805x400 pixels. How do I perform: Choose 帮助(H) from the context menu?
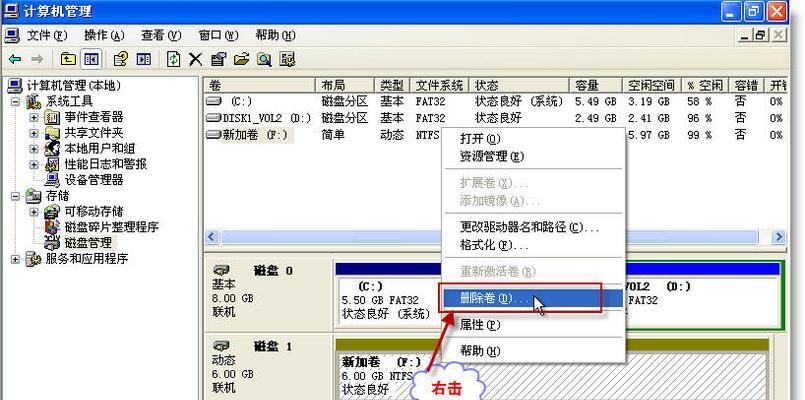pos(533,351)
